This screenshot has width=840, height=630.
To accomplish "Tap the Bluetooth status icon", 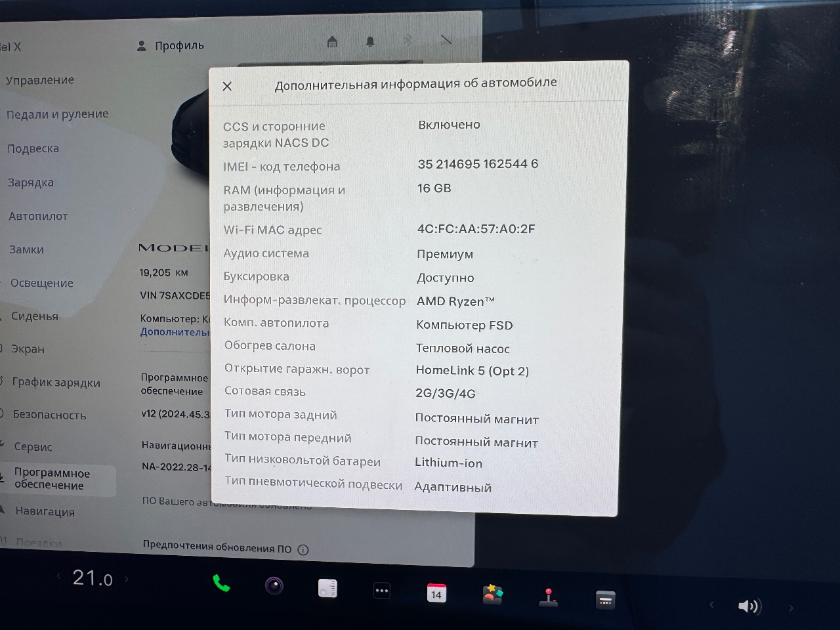I will 408,40.
